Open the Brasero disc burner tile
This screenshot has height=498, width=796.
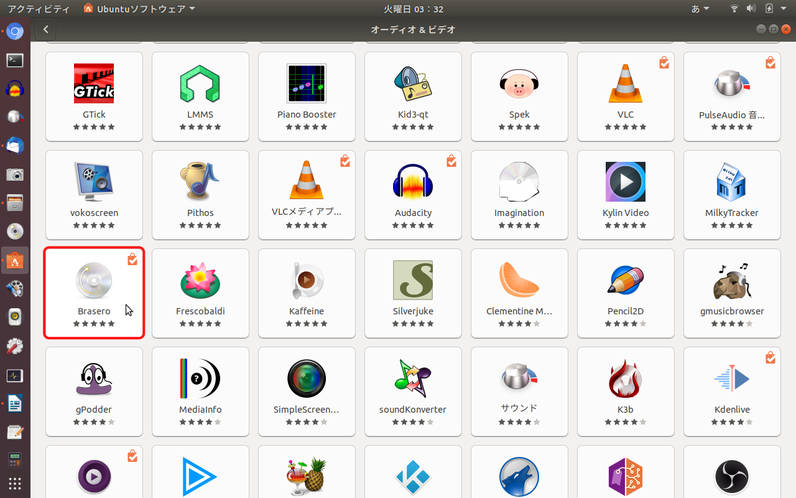coord(94,293)
